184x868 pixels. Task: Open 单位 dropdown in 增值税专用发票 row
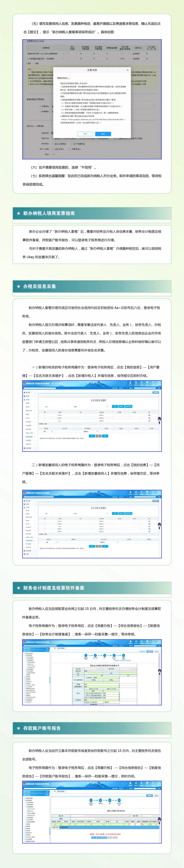[x=72, y=54]
